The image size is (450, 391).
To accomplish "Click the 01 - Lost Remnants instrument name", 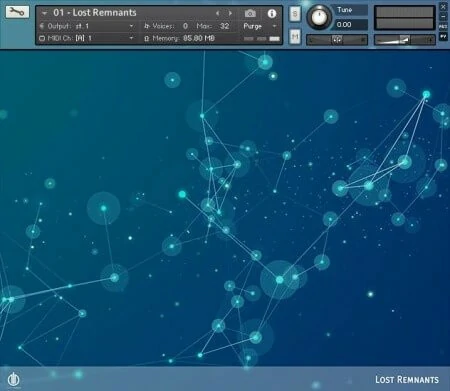I will pyautogui.click(x=95, y=13).
